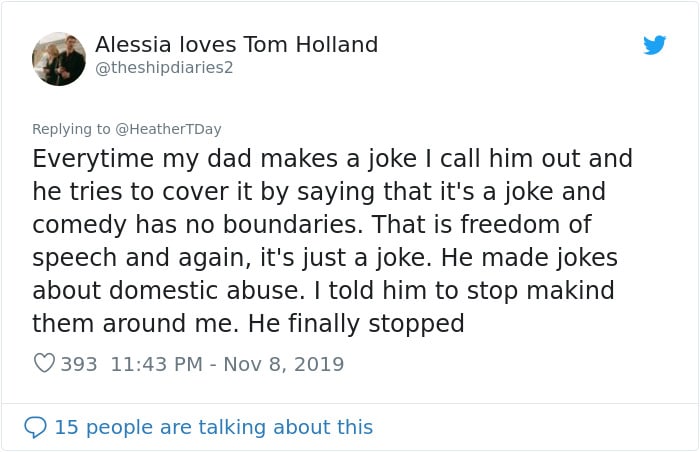Viewport: 700px width, 452px height.
Task: Click the 393 likes count
Action: pyautogui.click(x=79, y=364)
